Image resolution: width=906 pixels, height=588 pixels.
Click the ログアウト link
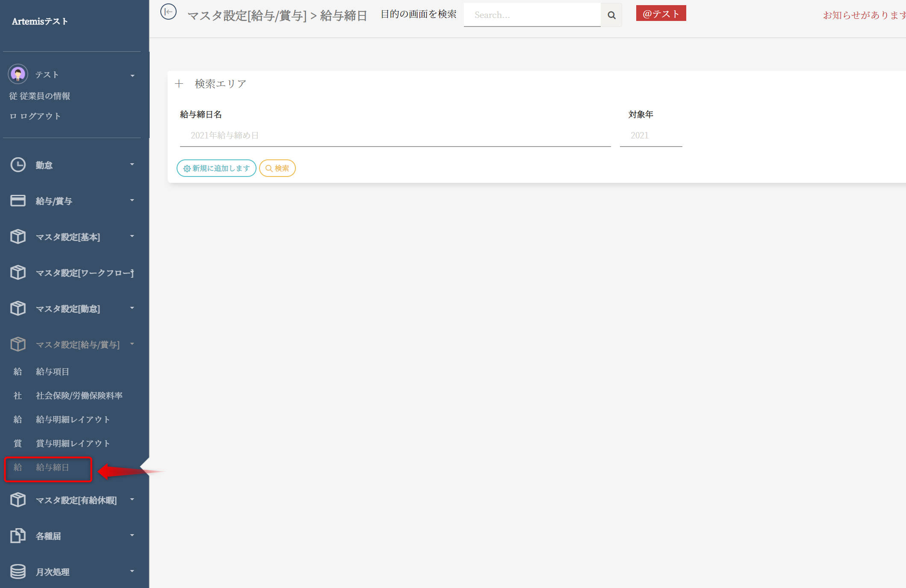40,116
